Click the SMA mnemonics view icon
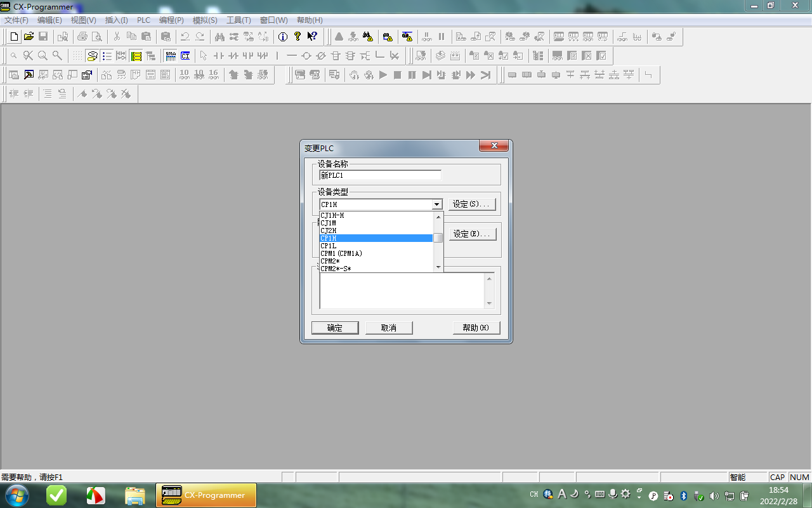 (x=170, y=56)
